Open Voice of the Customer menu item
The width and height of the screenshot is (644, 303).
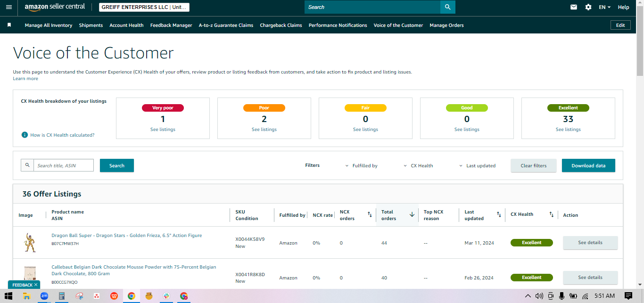398,25
